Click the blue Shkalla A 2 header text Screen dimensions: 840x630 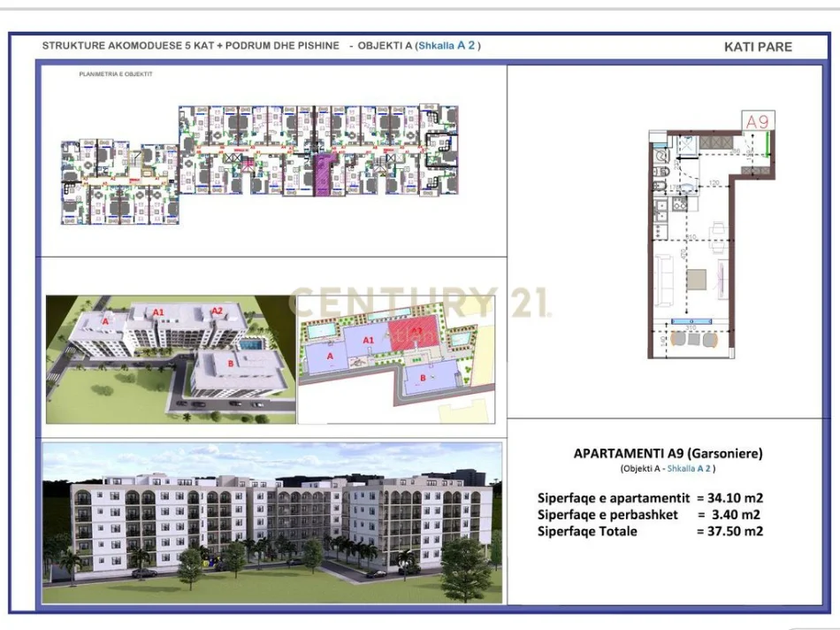pos(447,46)
